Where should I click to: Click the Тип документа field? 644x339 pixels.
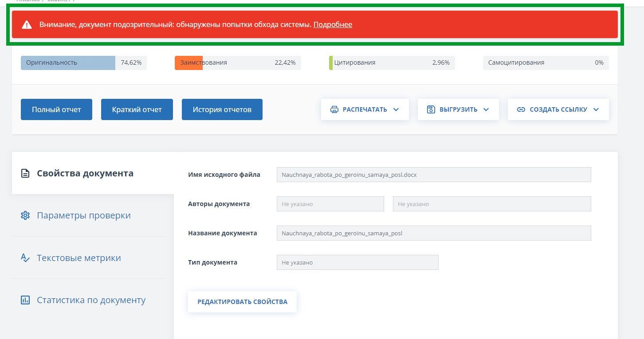(357, 262)
